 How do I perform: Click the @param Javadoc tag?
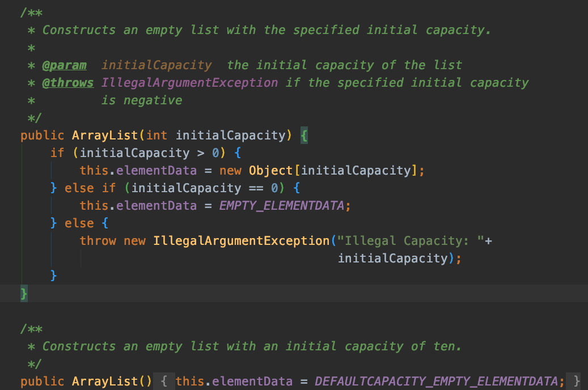(65, 65)
